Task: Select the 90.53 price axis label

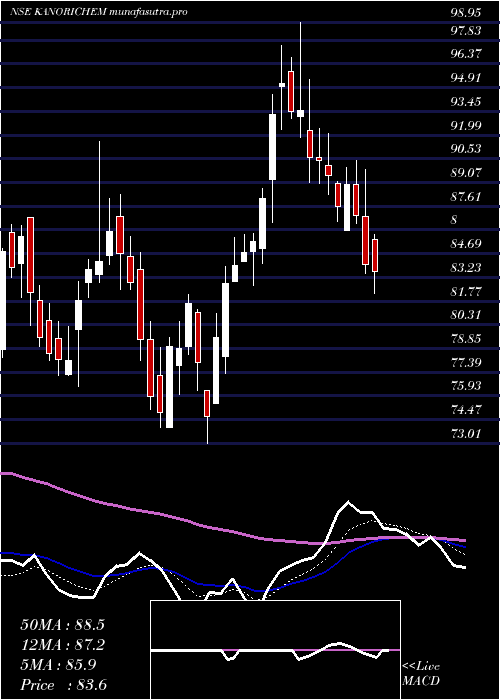Action: pos(466,149)
